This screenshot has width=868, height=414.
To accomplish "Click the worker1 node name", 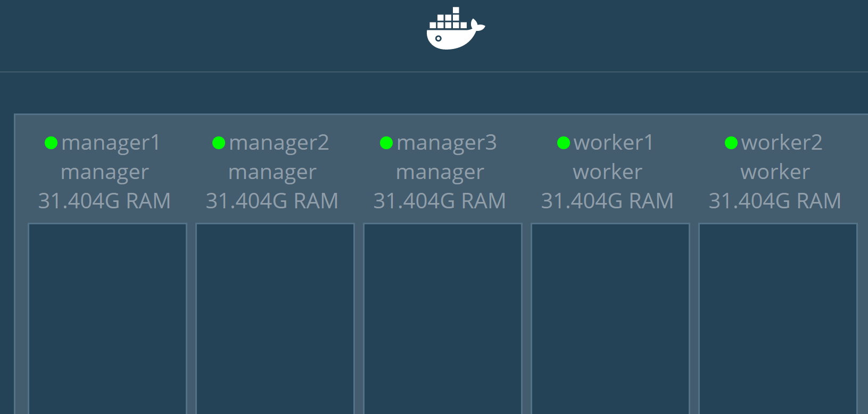I will (x=614, y=143).
